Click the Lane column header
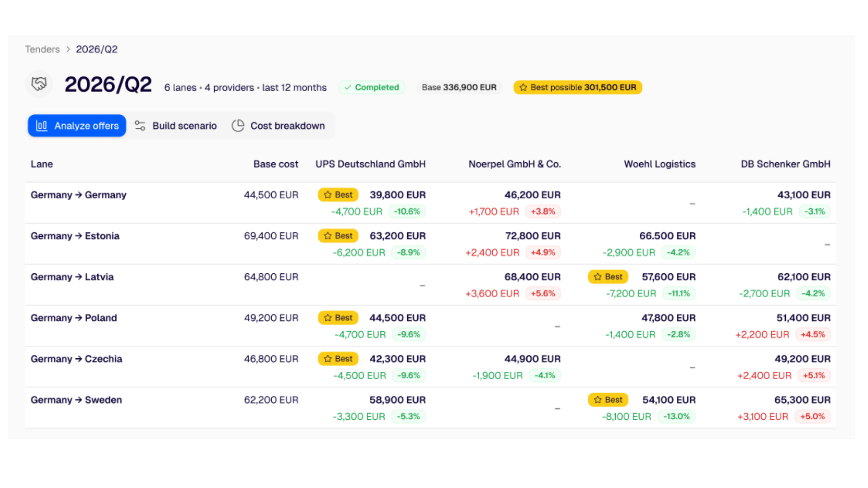The height and width of the screenshot is (488, 868). pyautogui.click(x=42, y=164)
